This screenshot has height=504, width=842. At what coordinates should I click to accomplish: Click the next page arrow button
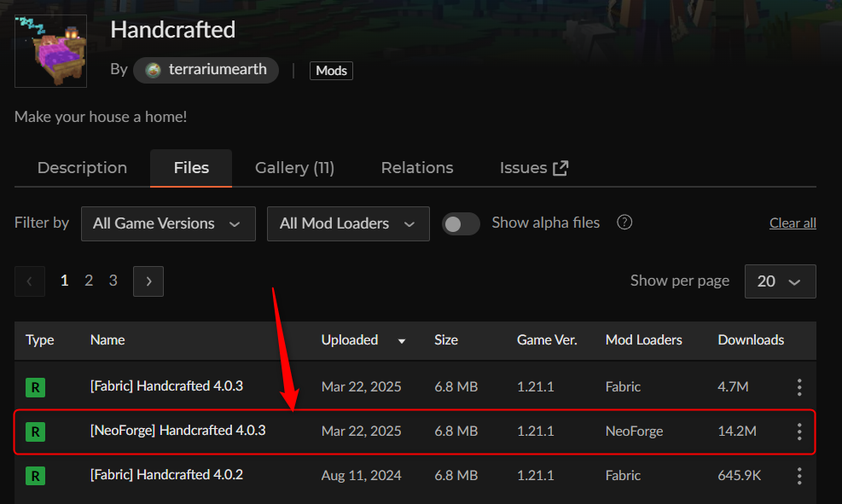[x=148, y=281]
